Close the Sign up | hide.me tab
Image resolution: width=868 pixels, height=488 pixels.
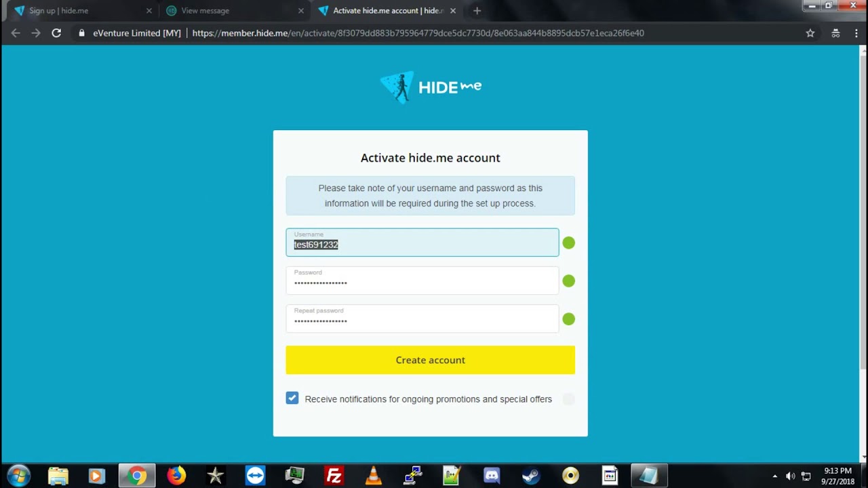(x=149, y=11)
